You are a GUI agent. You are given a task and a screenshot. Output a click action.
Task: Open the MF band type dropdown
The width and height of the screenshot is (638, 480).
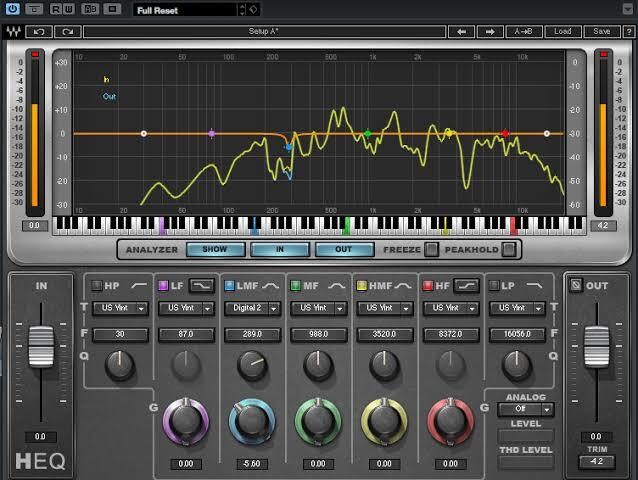tap(319, 308)
